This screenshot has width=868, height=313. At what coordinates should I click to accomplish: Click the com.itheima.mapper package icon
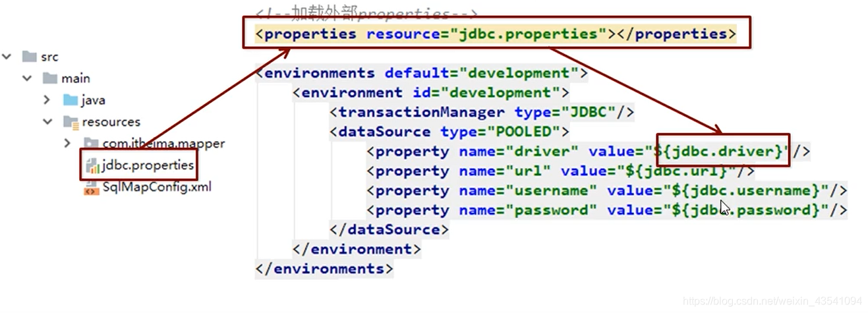tap(91, 143)
